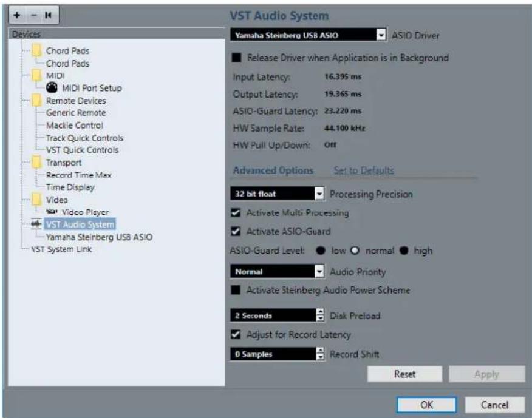Click the Output Latency value 19.365 ms

click(x=343, y=94)
